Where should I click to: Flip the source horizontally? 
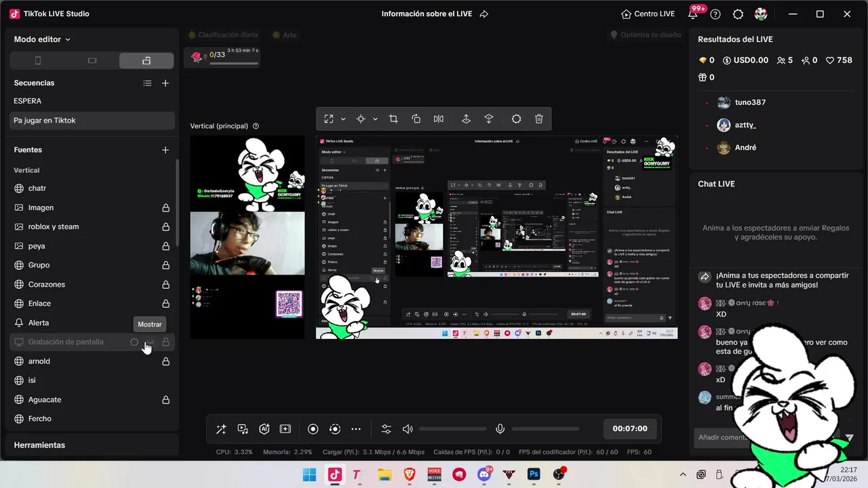coord(439,119)
